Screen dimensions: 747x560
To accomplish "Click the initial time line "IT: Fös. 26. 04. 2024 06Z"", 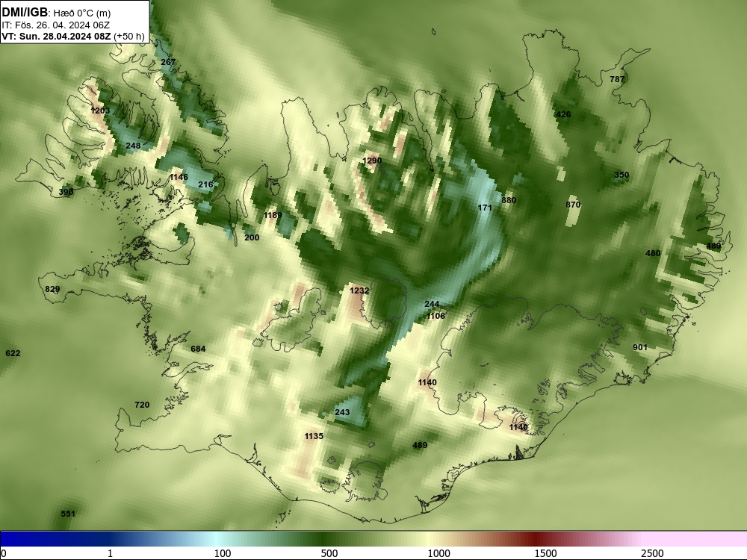I will coord(56,25).
